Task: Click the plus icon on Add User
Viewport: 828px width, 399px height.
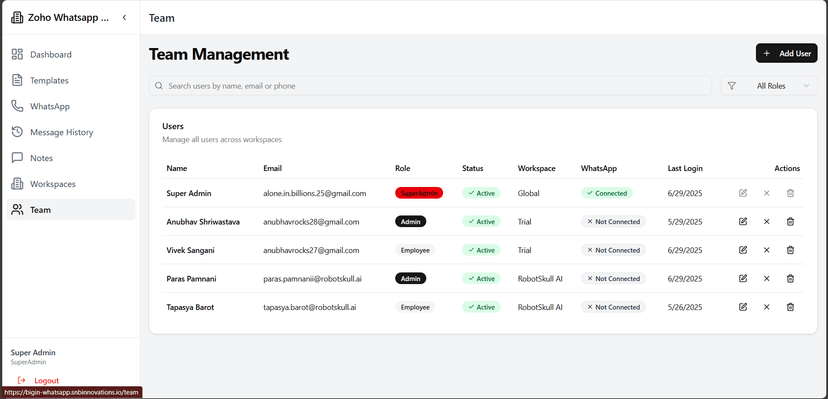Action: point(767,53)
